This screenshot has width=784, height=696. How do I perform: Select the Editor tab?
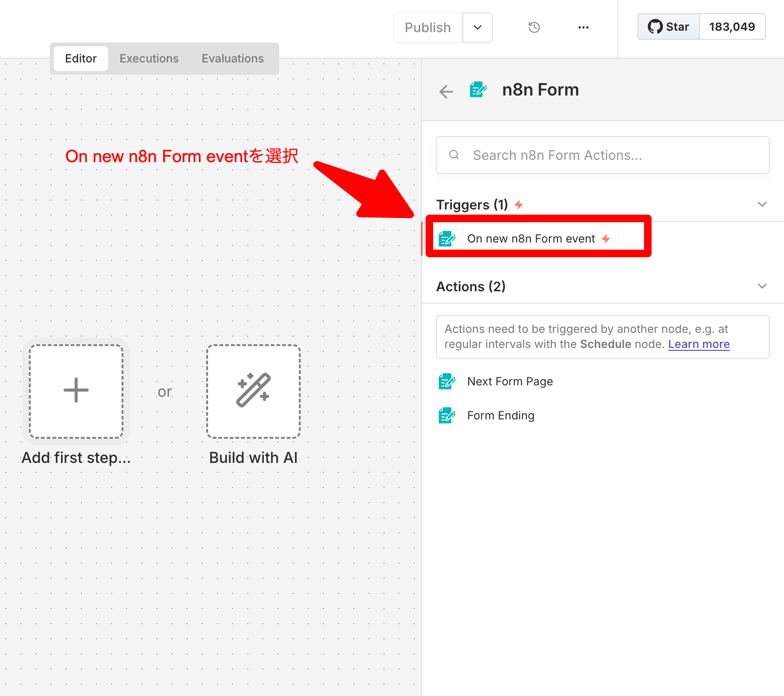click(81, 59)
